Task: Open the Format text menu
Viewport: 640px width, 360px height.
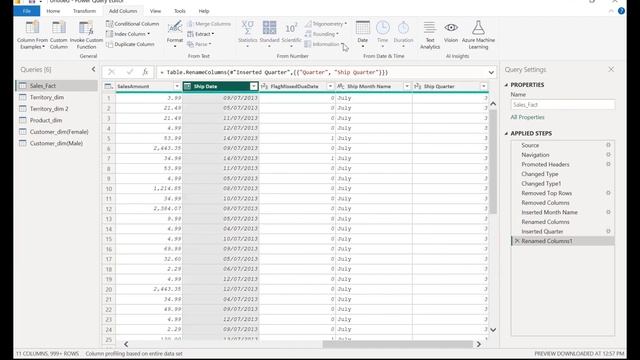Action: pos(175,34)
